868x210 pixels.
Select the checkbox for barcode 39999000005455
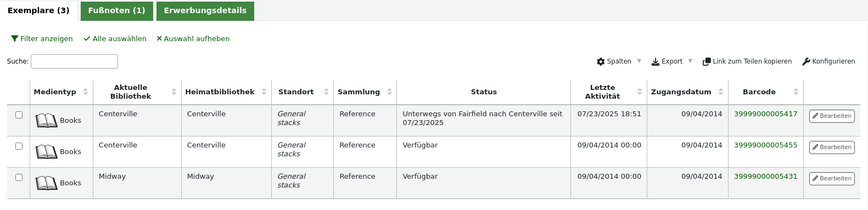pyautogui.click(x=19, y=146)
